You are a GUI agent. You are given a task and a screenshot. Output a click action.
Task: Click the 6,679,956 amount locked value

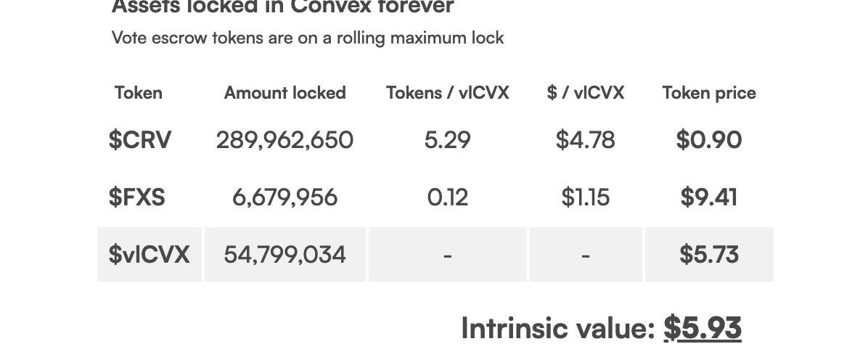click(284, 197)
